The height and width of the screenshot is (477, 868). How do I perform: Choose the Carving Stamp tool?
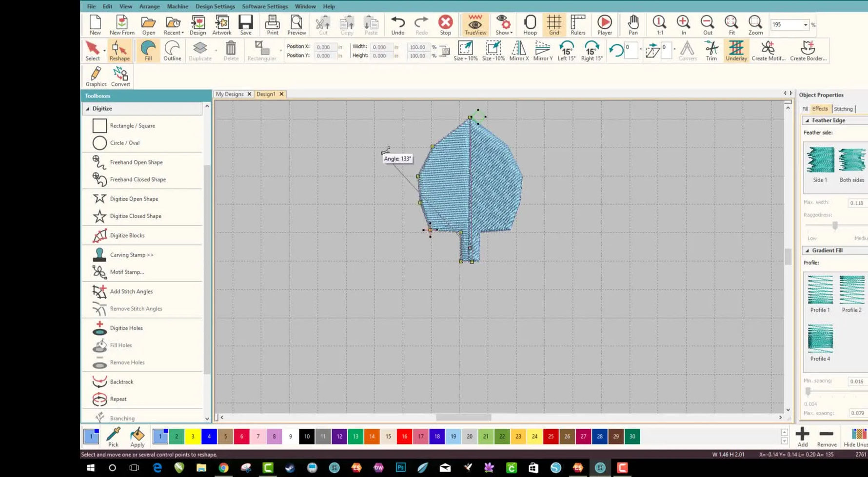131,255
